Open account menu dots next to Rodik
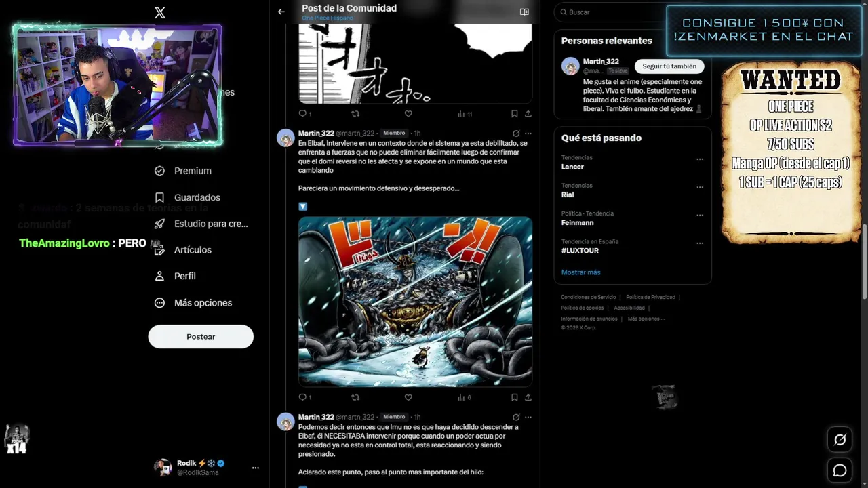Image resolution: width=868 pixels, height=488 pixels. coord(256,468)
